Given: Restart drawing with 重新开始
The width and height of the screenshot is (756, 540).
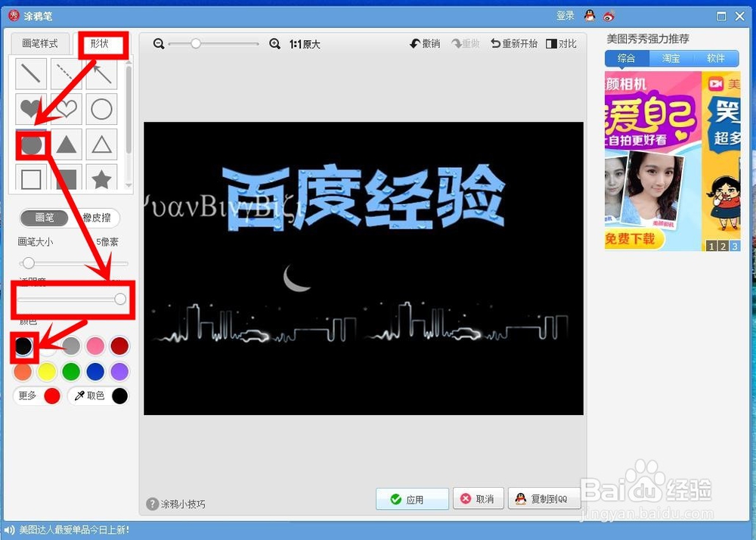Looking at the screenshot, I should (x=514, y=44).
